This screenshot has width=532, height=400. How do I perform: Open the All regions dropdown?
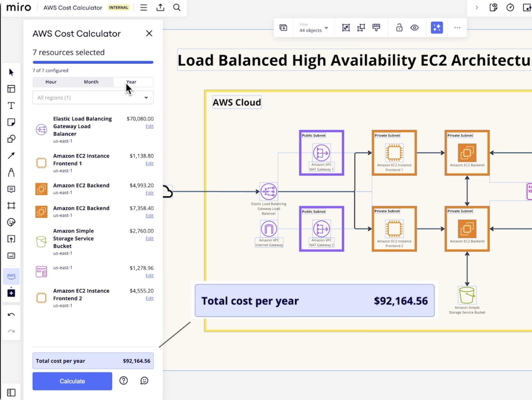(93, 98)
